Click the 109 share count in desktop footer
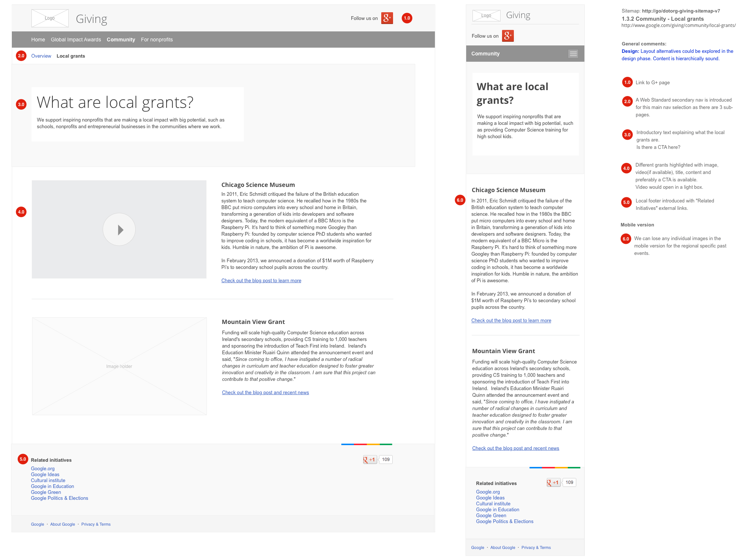744x560 pixels. 386,460
